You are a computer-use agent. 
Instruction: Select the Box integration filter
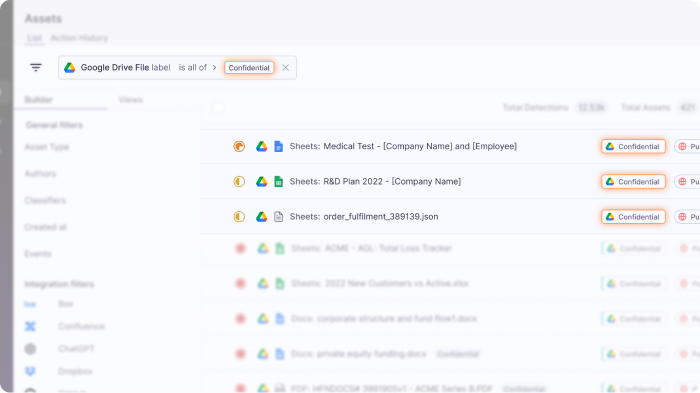(65, 304)
